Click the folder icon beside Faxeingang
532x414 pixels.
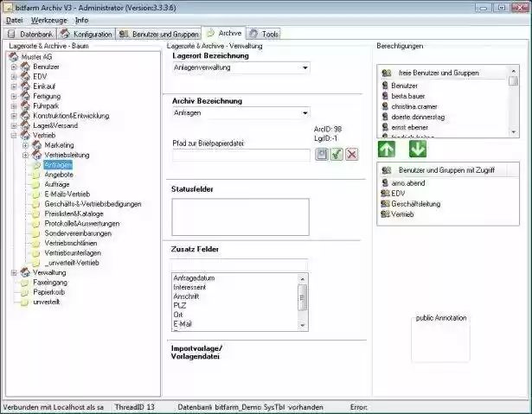pos(24,283)
